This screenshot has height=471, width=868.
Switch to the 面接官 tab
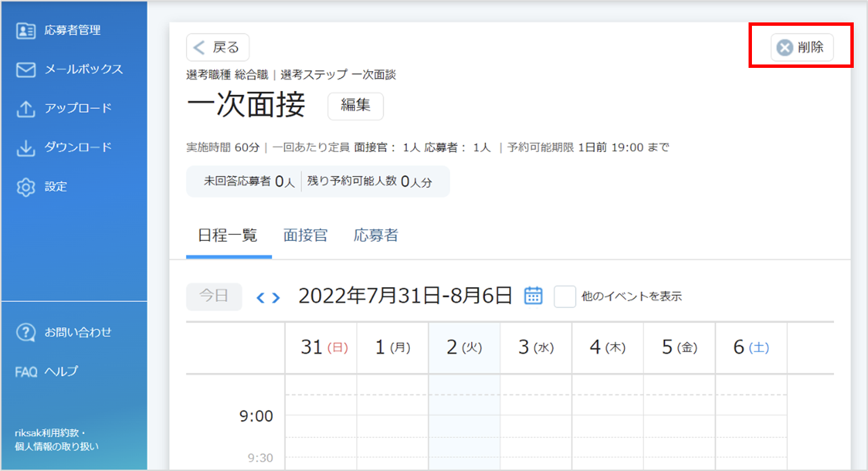click(x=305, y=235)
